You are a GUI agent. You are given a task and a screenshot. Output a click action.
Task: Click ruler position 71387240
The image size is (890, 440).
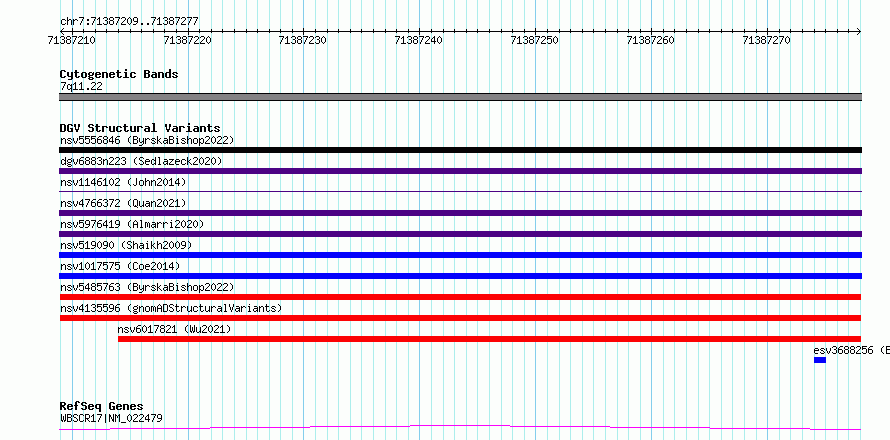tap(419, 40)
